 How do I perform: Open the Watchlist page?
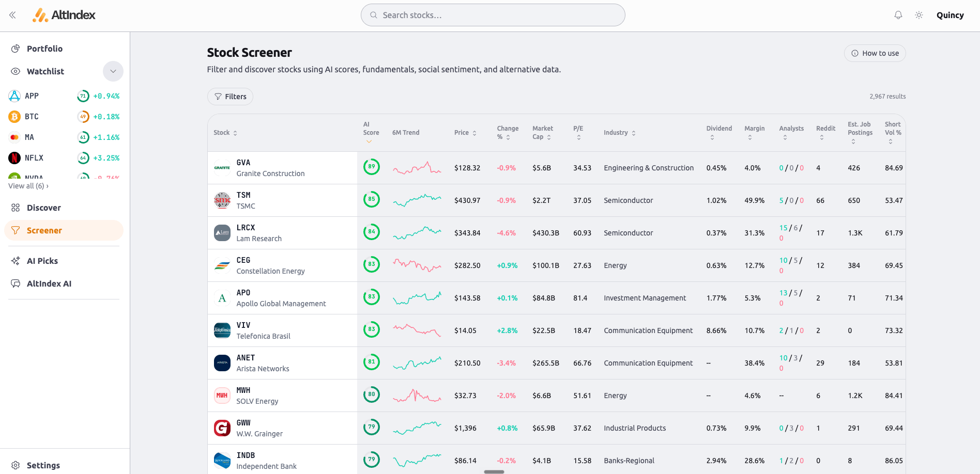click(x=45, y=71)
